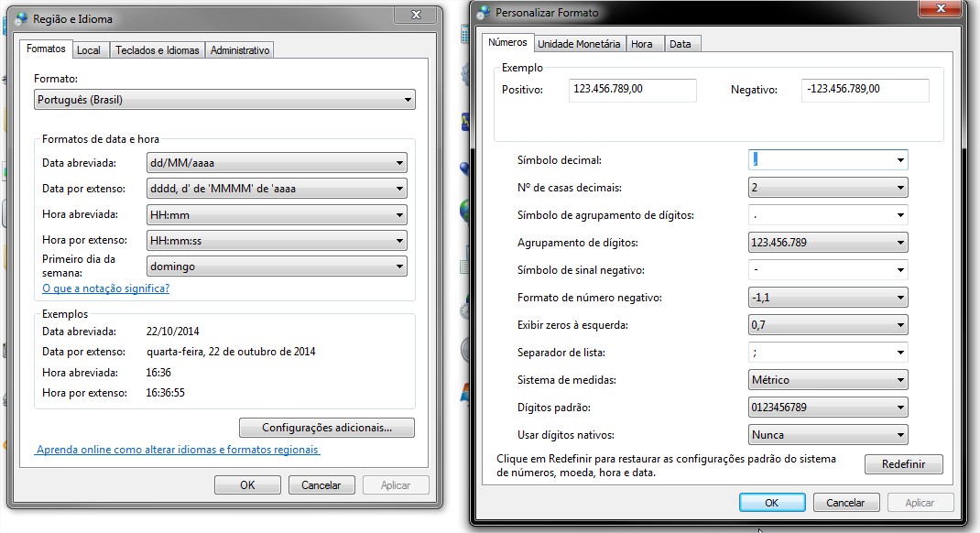Open the Aprenda online regional formats link

click(x=178, y=450)
